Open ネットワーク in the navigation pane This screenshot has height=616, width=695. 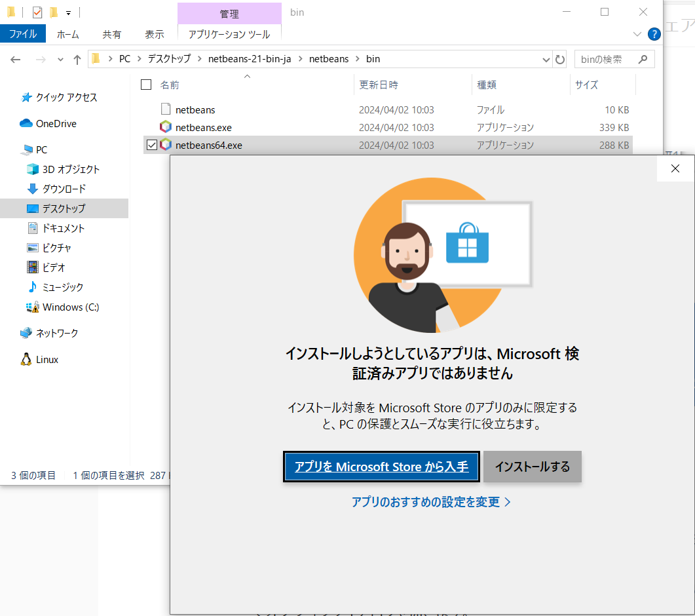[x=57, y=333]
